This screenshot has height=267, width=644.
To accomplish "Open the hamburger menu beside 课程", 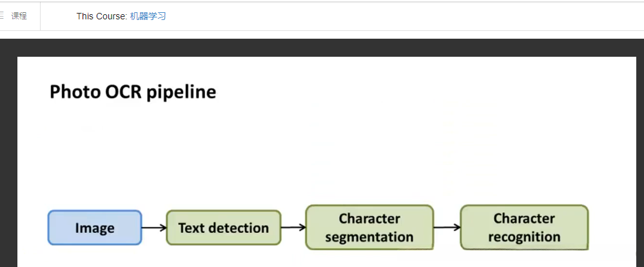I will (2, 16).
